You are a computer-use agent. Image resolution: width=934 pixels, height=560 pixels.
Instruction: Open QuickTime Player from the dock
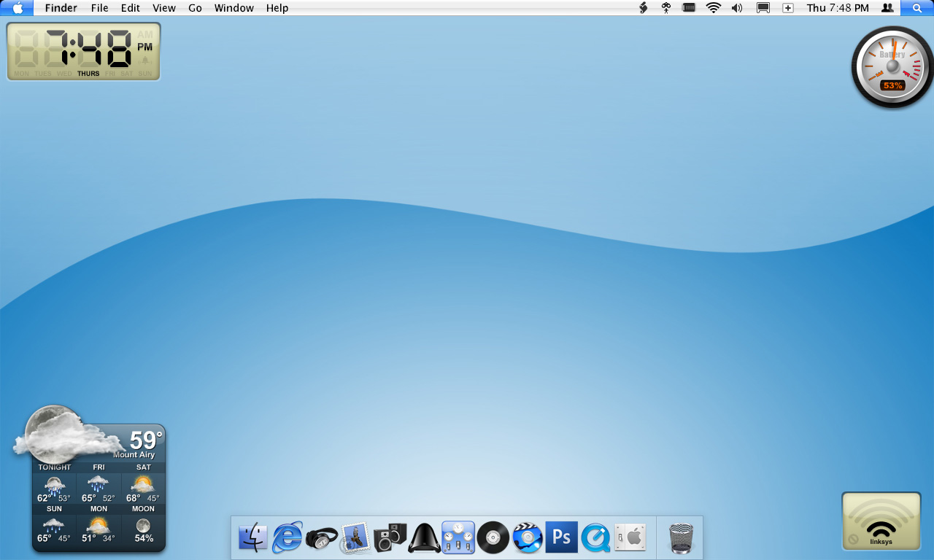[x=595, y=538]
